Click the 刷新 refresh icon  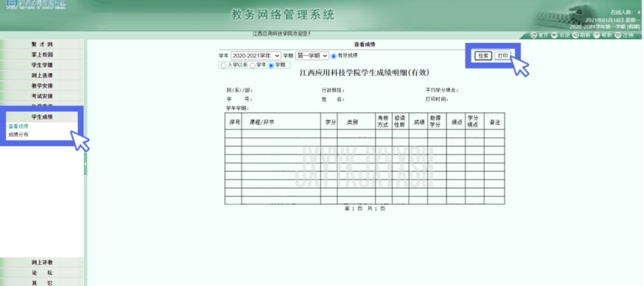click(576, 36)
